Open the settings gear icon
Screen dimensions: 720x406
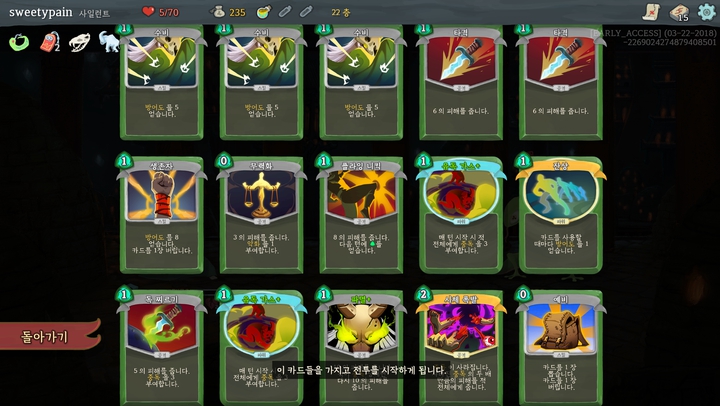(706, 11)
